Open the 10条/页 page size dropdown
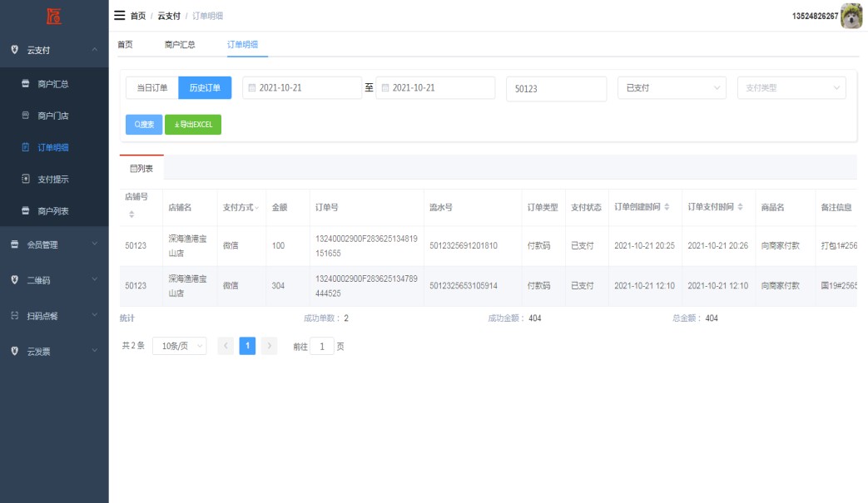Screen dimensions: 868x503 click(180, 347)
